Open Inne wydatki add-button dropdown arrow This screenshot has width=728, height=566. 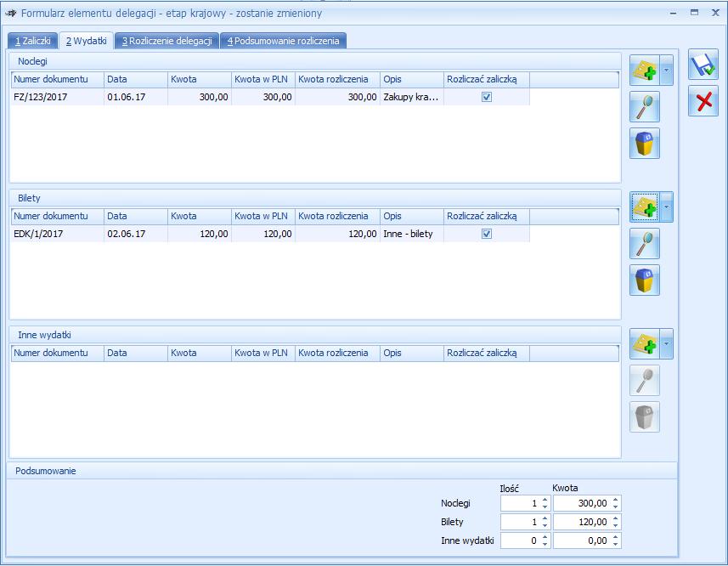(667, 344)
